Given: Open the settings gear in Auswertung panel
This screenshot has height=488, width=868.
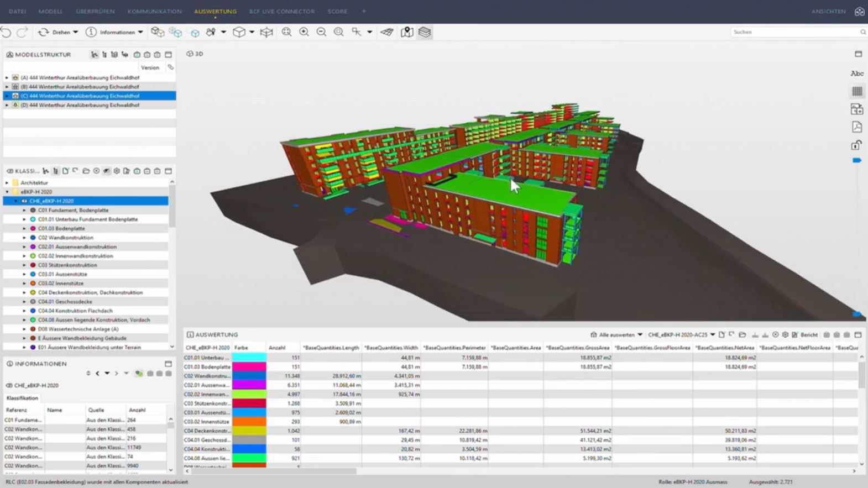Looking at the screenshot, I should 785,335.
